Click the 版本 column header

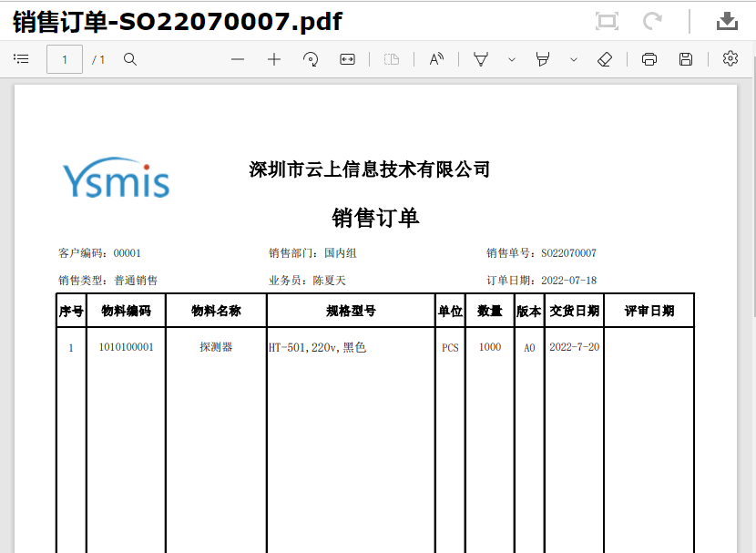[529, 311]
